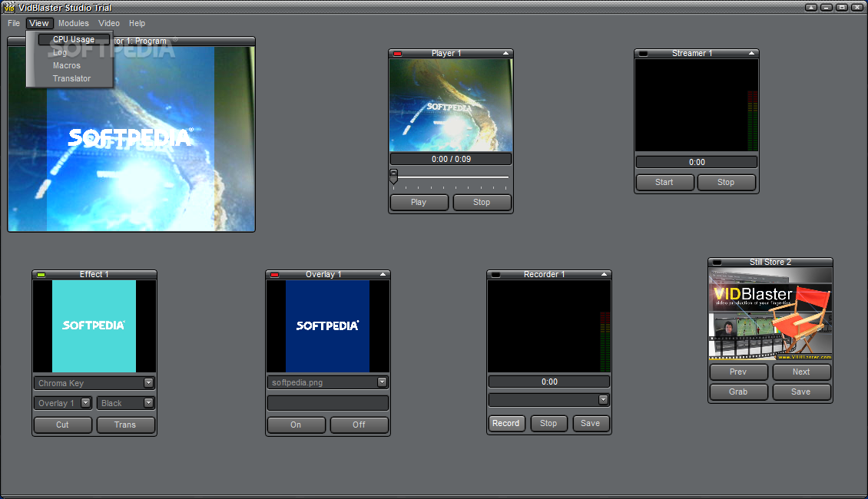
Task: Select CPU Usage from the View menu
Action: click(x=74, y=39)
